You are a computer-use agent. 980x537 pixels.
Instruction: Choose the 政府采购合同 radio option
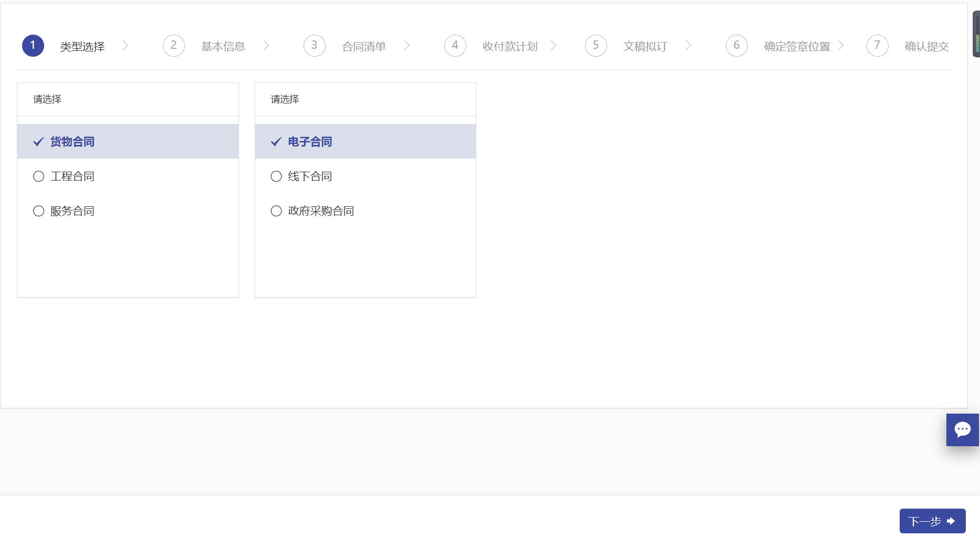[x=276, y=211]
